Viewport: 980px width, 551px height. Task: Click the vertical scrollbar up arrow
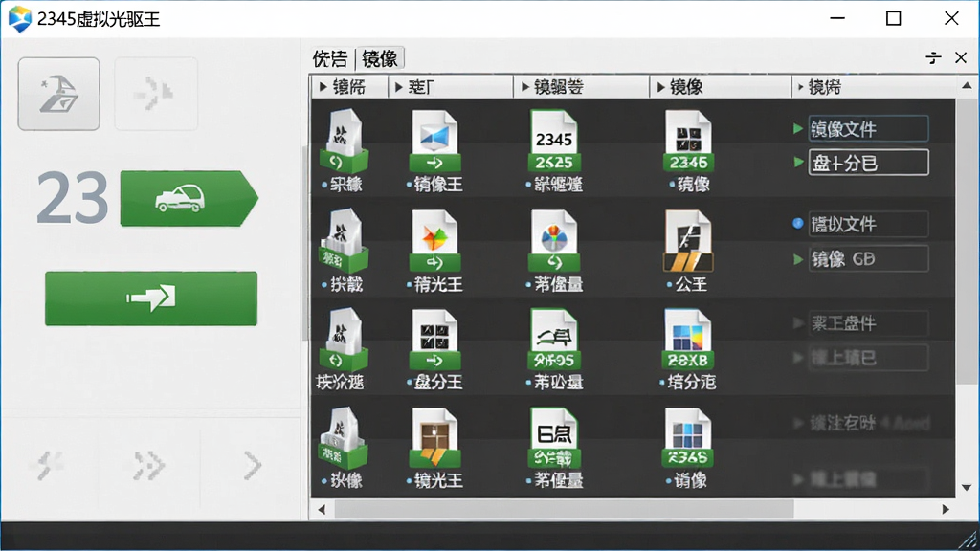coord(967,85)
